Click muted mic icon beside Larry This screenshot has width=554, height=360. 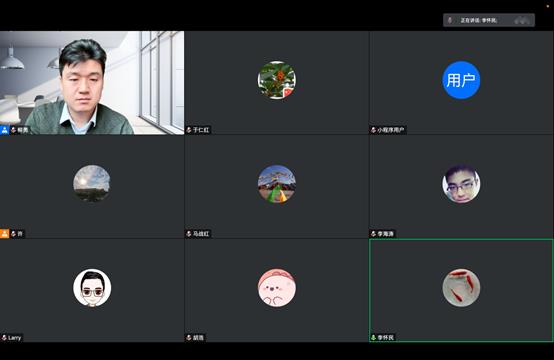[4, 338]
